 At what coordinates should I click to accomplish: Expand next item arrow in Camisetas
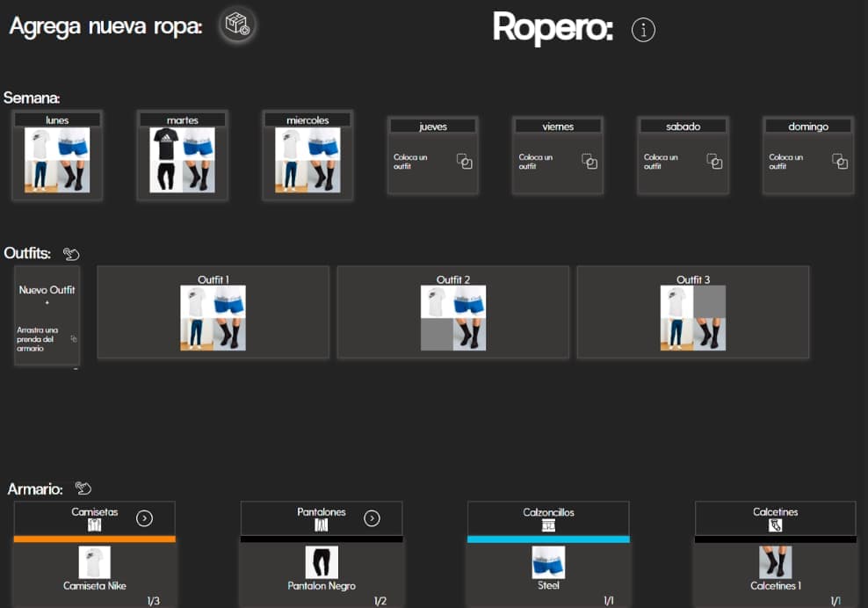coord(145,518)
